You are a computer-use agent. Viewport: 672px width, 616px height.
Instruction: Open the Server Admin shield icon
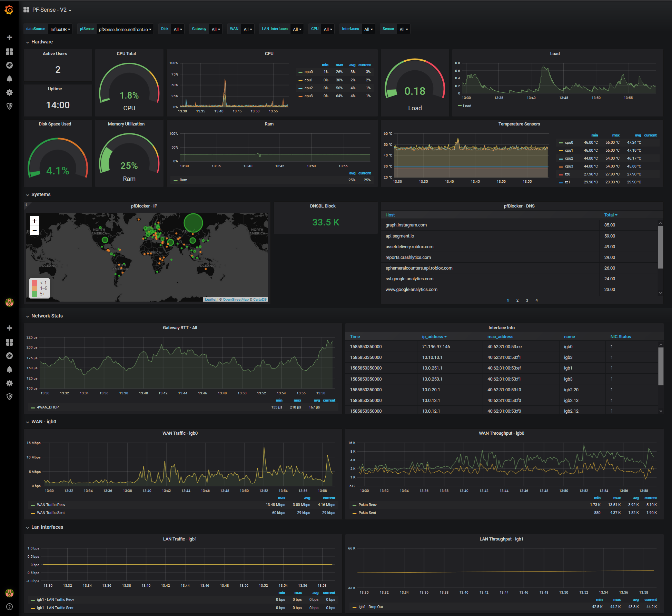coord(10,106)
